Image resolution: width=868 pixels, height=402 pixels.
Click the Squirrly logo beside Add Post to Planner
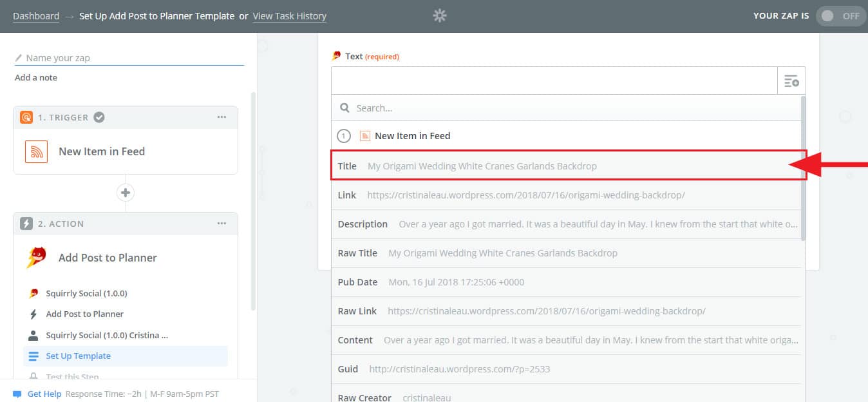point(36,258)
